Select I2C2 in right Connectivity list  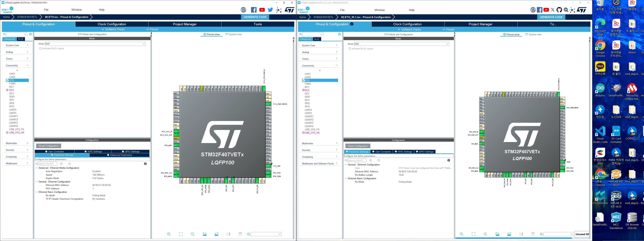pos(307,90)
